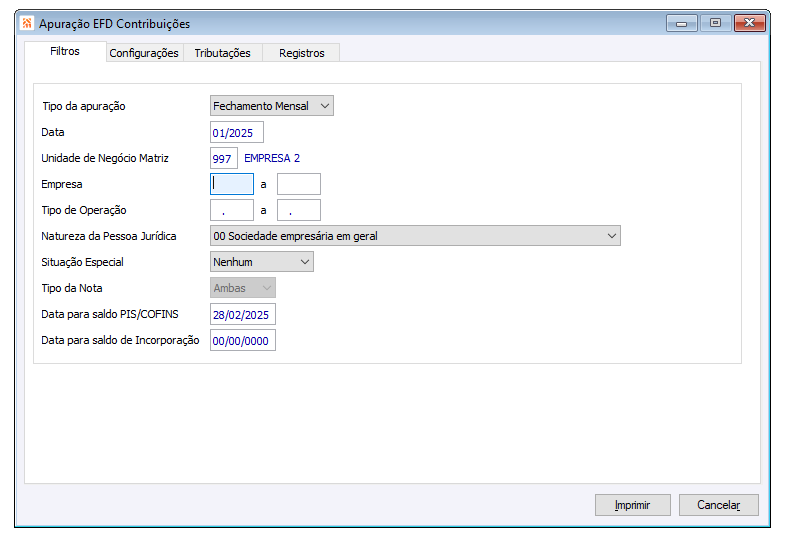786x536 pixels.
Task: Edit the Data para saldo PIS/COFINS field
Action: [x=243, y=314]
